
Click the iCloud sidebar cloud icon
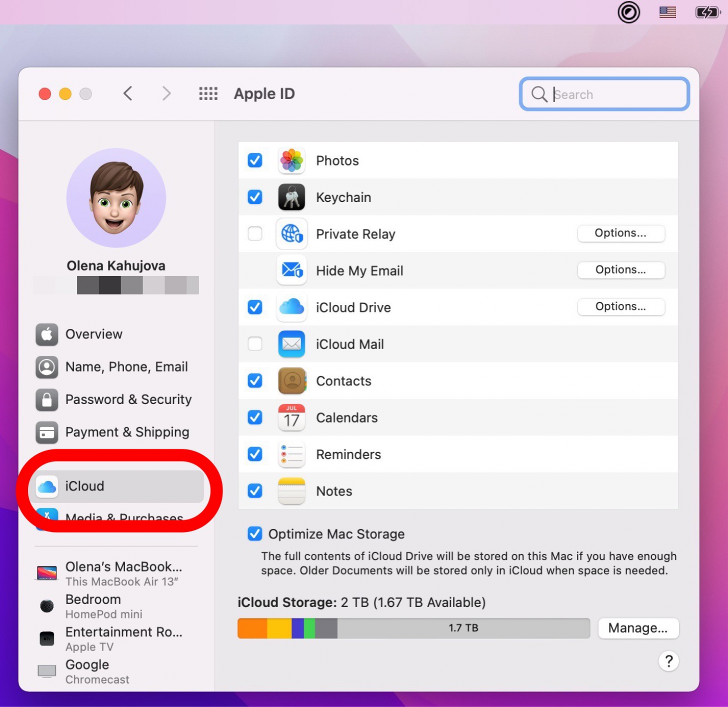[47, 486]
